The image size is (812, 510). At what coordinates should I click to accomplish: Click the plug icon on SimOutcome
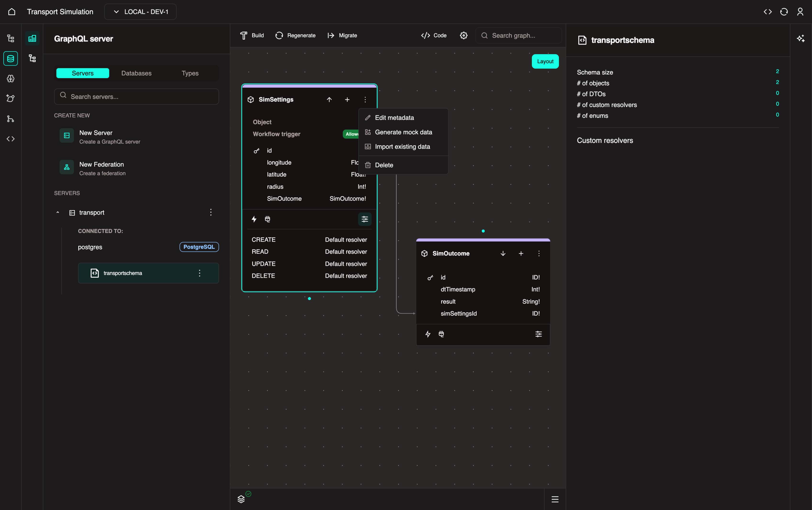tap(441, 334)
